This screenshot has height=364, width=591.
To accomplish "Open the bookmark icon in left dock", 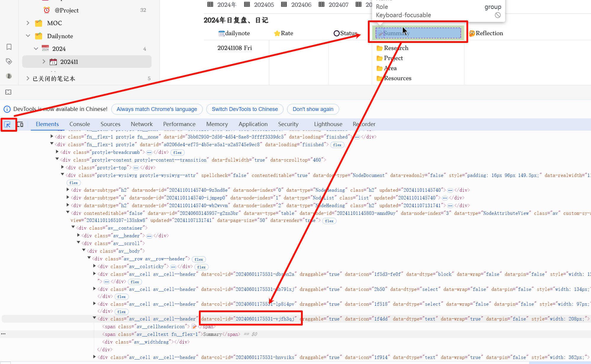I will click(x=9, y=47).
